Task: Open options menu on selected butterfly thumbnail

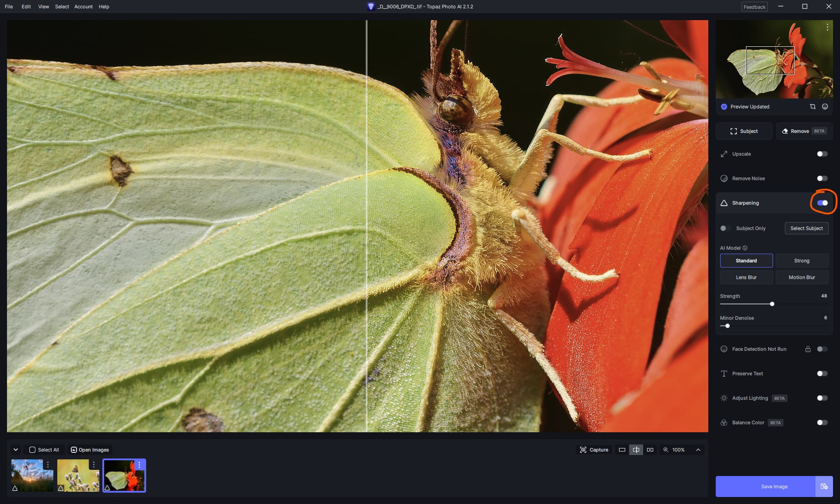Action: pyautogui.click(x=139, y=465)
